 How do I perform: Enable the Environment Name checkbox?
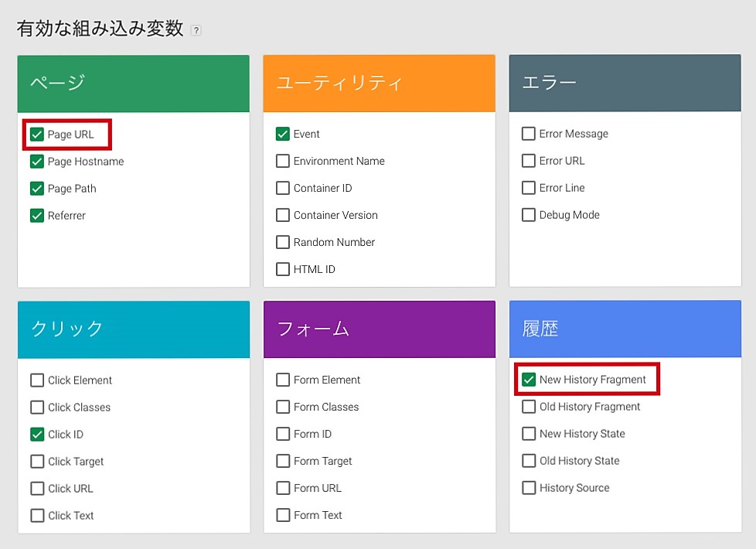(x=283, y=161)
